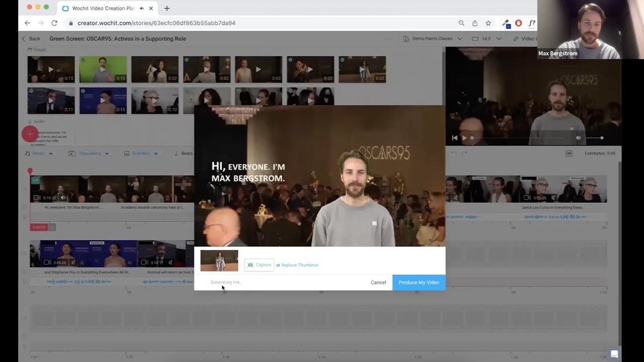644x362 pixels.
Task: Go back using the Back button
Action: coord(31,39)
